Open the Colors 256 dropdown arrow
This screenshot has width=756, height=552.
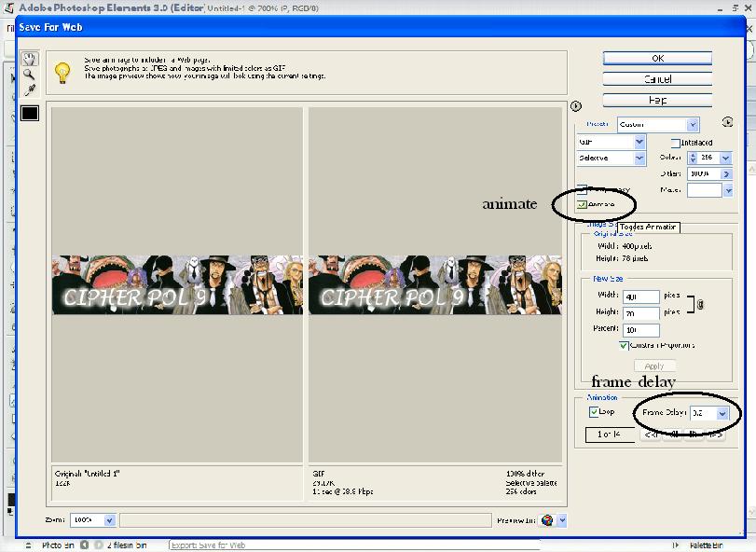point(725,158)
